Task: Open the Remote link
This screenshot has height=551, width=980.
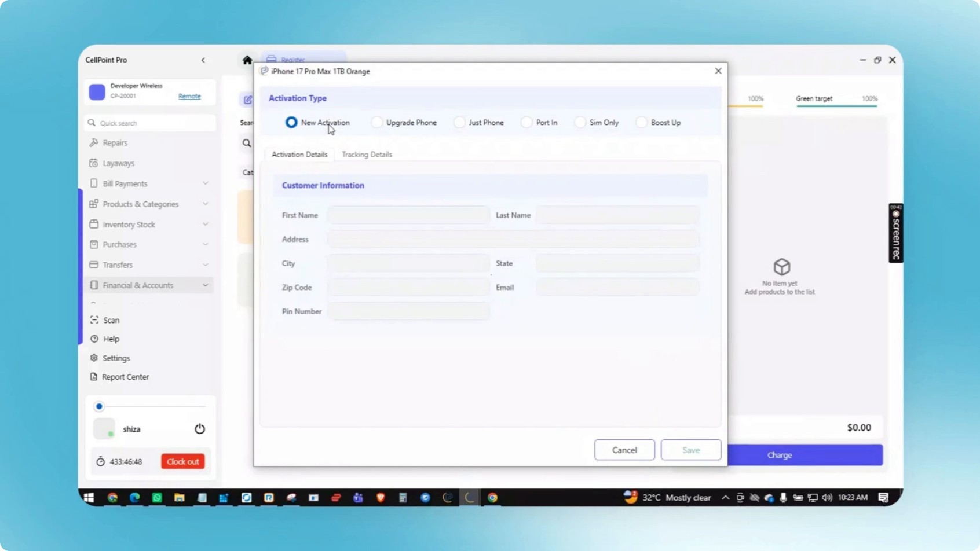Action: point(189,96)
